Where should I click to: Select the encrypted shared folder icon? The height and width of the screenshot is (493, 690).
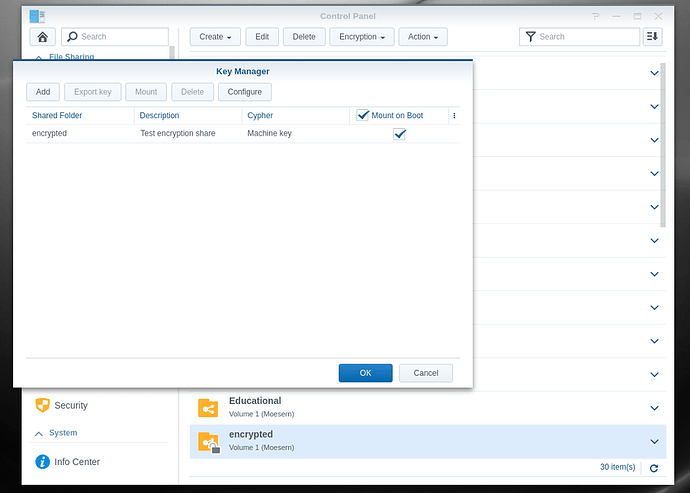click(x=209, y=442)
